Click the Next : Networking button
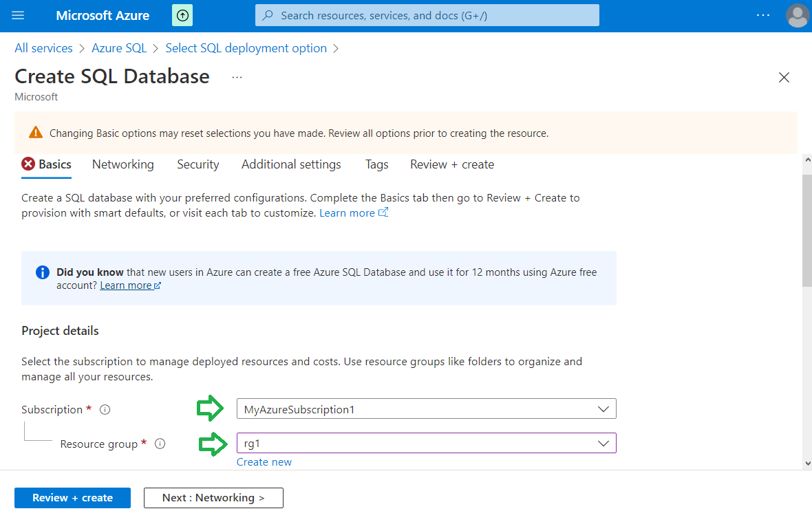 213,498
